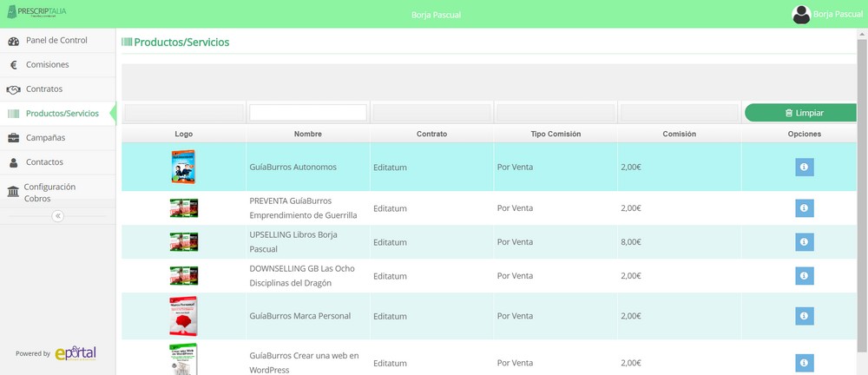The width and height of the screenshot is (868, 375).
Task: Open info for GuíaBurros Marca Personal
Action: pos(804,316)
